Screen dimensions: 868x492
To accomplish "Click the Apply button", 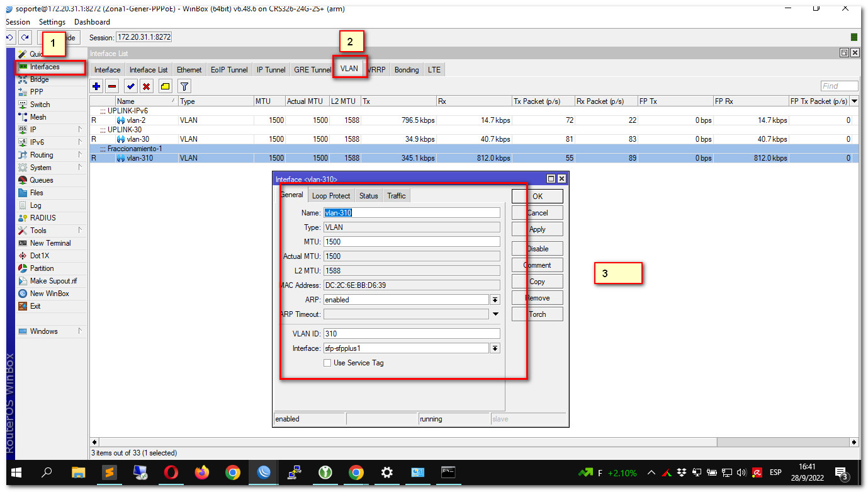I will 538,229.
